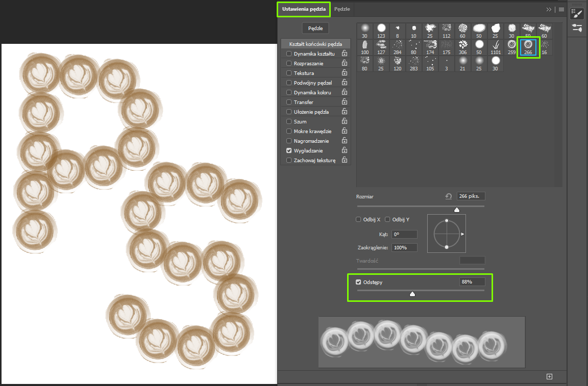Click the Rozmiar 266 piks. field
588x386 pixels.
471,196
